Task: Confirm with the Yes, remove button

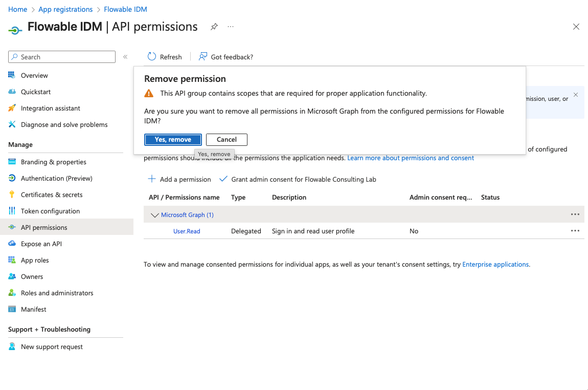Action: tap(173, 140)
